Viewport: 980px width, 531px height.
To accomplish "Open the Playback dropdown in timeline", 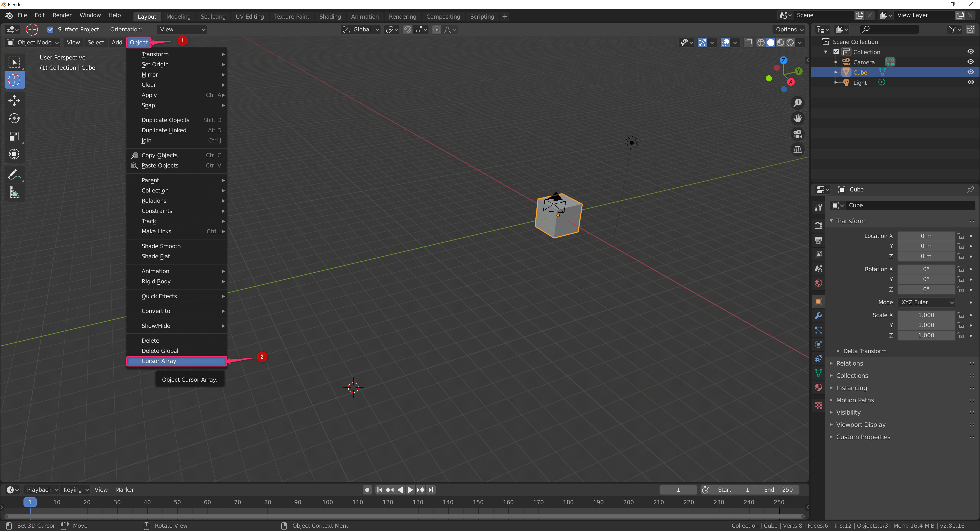I will point(42,489).
